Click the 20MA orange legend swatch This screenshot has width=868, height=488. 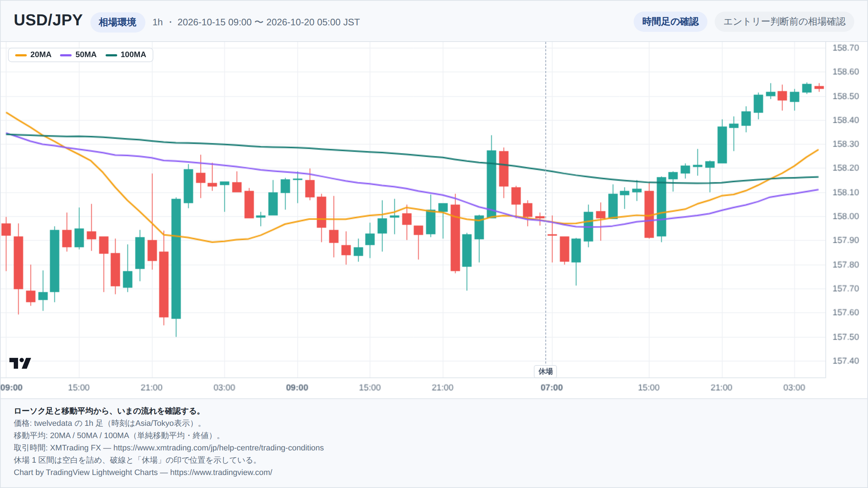click(x=21, y=55)
